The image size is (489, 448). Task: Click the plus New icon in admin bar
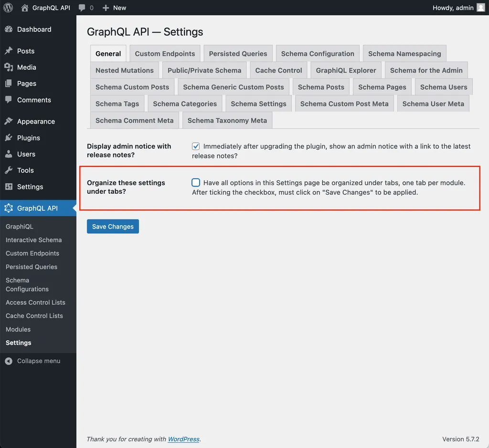(x=106, y=8)
